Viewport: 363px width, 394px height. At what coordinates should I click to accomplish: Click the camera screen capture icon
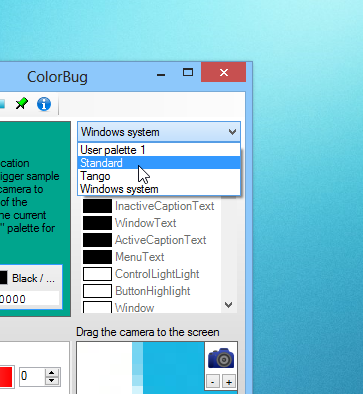pyautogui.click(x=221, y=358)
